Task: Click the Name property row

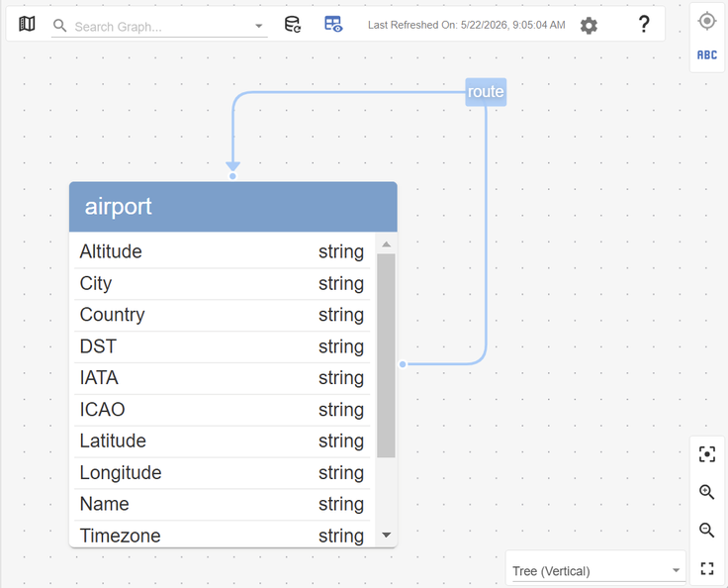Action: click(222, 504)
